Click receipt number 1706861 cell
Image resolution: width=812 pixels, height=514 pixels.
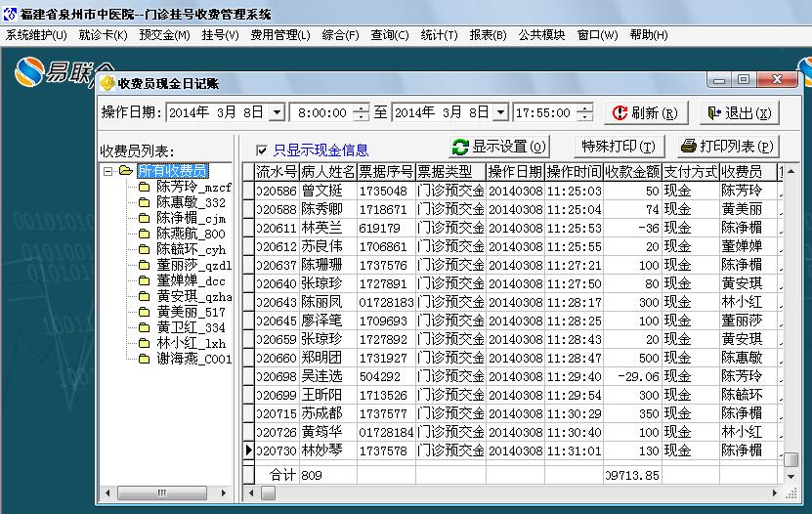(x=386, y=246)
